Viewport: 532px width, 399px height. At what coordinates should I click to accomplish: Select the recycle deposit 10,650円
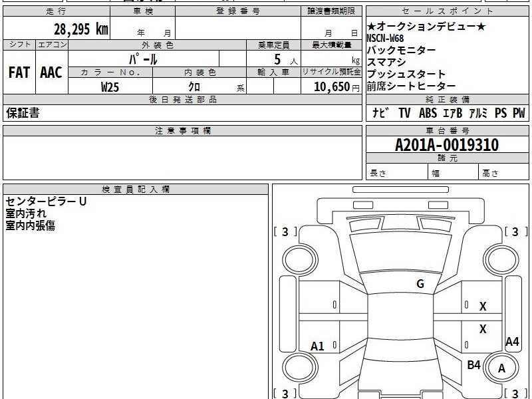click(336, 87)
